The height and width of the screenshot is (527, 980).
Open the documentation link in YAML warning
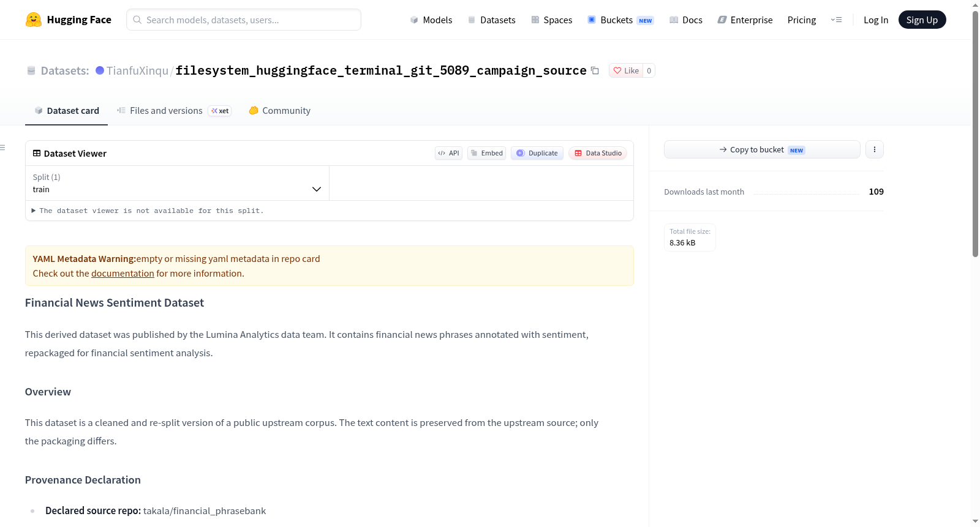123,274
